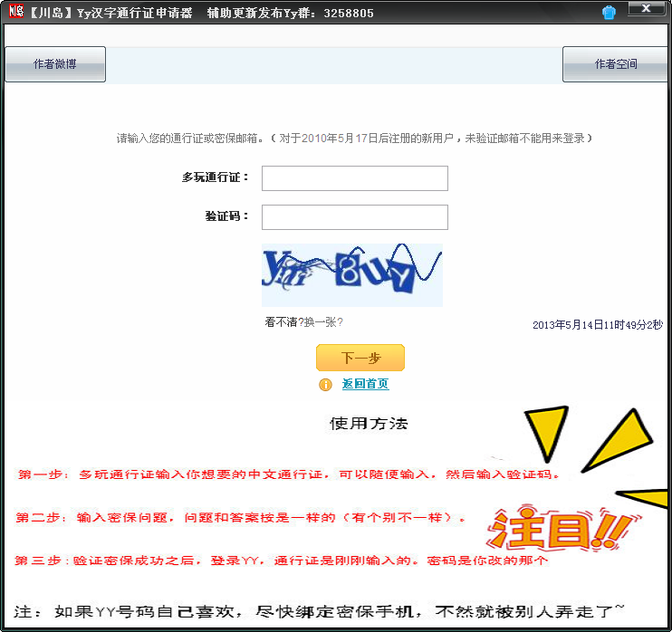Click the 多玩通行证 passport input field
Image resolution: width=672 pixels, height=632 pixels.
[x=355, y=178]
